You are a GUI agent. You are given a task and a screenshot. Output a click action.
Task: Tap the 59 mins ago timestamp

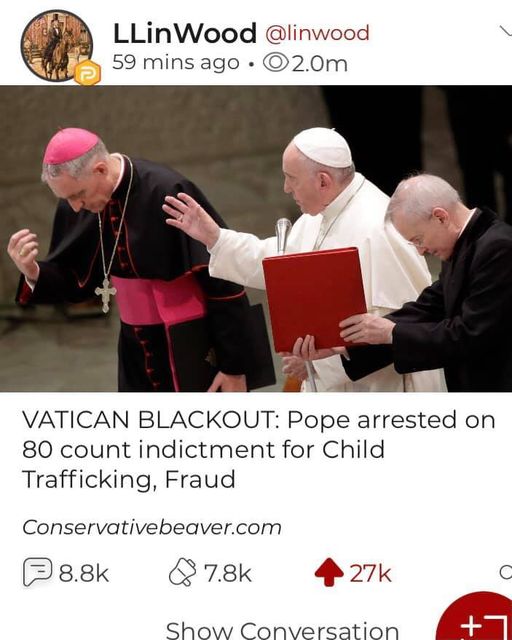click(176, 63)
